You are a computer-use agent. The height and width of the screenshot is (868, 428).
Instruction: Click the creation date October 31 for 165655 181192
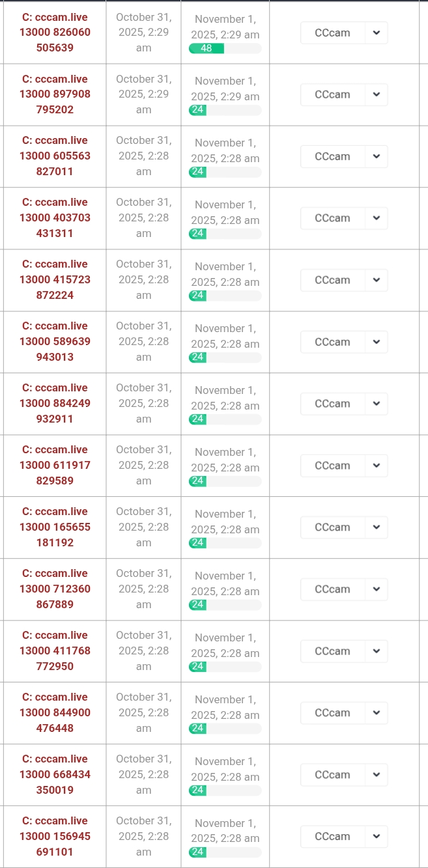(x=143, y=527)
